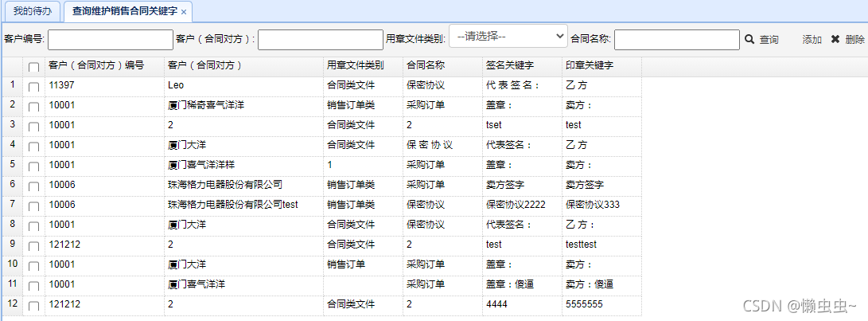Check the row 5 checkbox for 厦门喜气洋洋样
The width and height of the screenshot is (868, 321).
click(x=33, y=167)
